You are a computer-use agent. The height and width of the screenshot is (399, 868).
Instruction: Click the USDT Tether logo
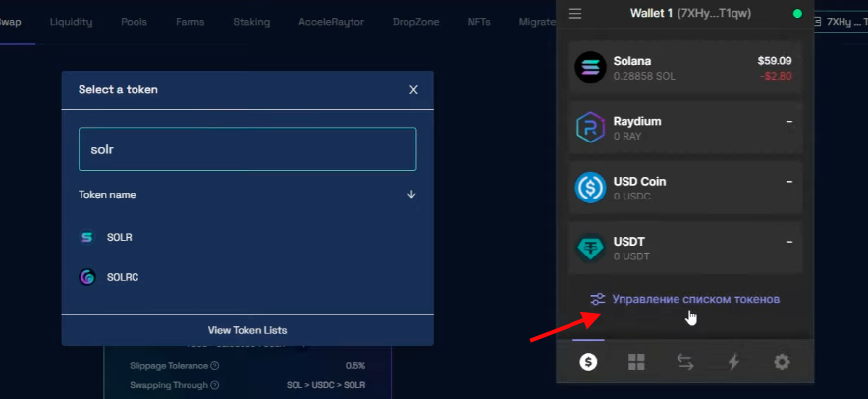tap(591, 248)
